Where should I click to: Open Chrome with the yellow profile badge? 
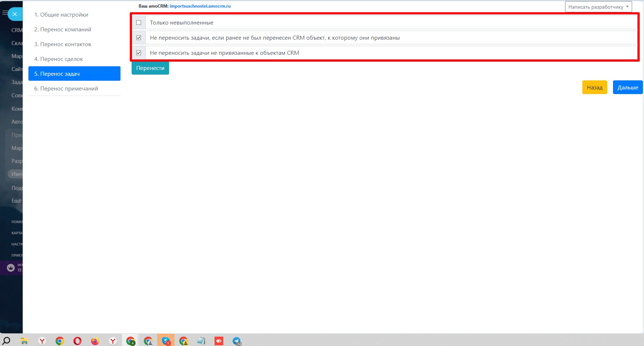pos(184,341)
